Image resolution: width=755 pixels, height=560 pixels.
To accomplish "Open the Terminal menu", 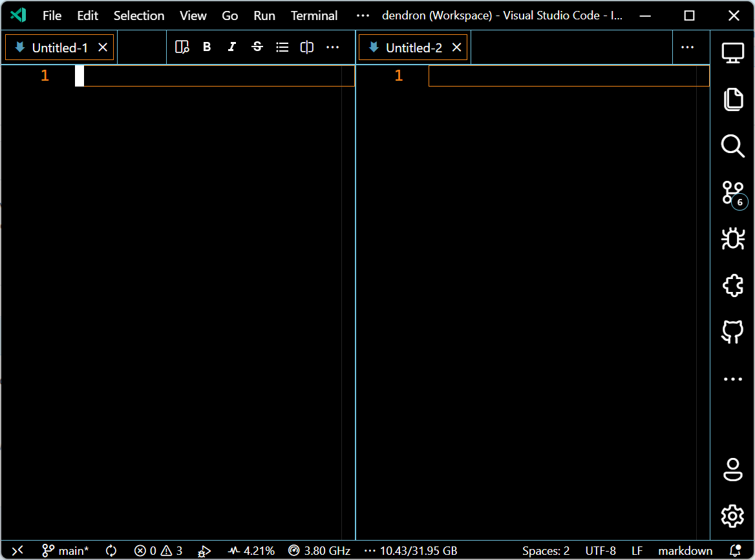I will point(314,16).
